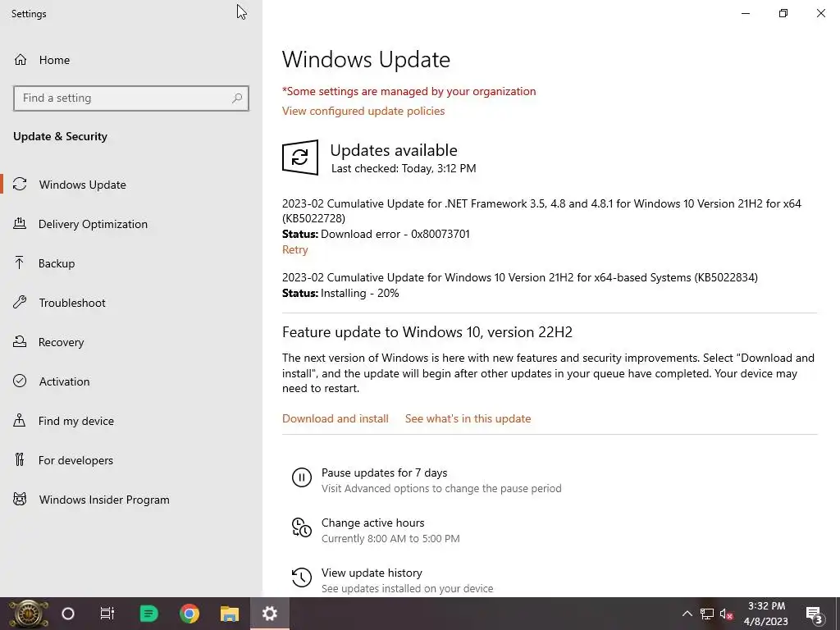Click the Updates available refresh icon
840x630 pixels.
click(300, 157)
